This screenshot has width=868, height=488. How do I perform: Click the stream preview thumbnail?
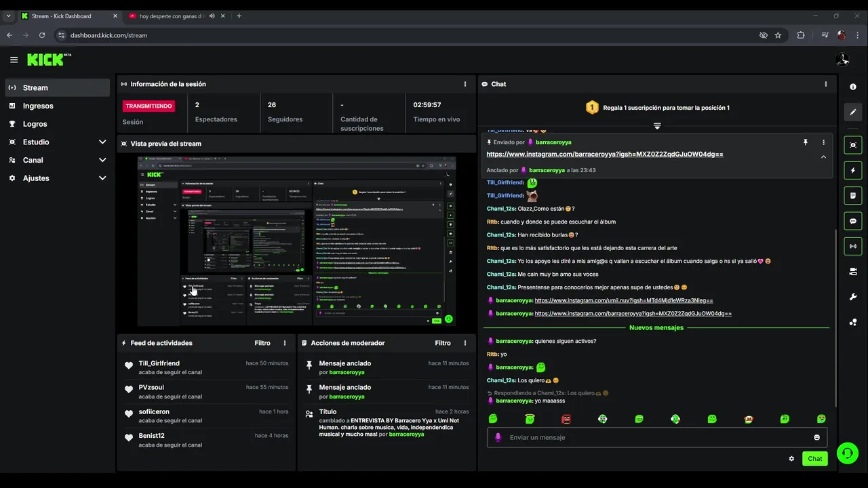pyautogui.click(x=296, y=241)
